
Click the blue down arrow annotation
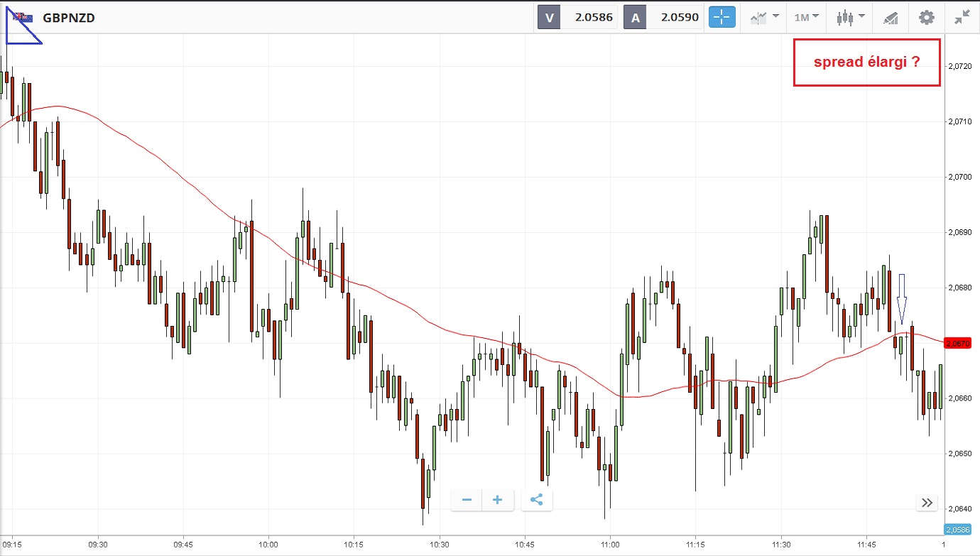point(902,298)
